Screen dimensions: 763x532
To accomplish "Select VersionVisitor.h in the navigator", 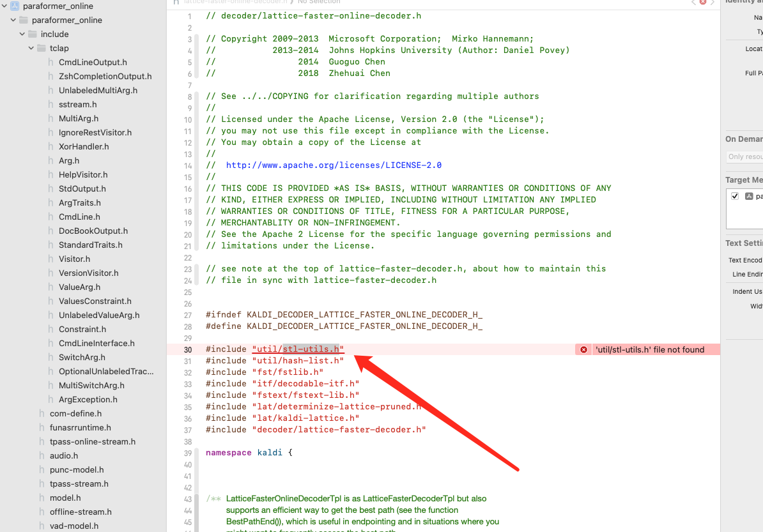I will tap(89, 273).
